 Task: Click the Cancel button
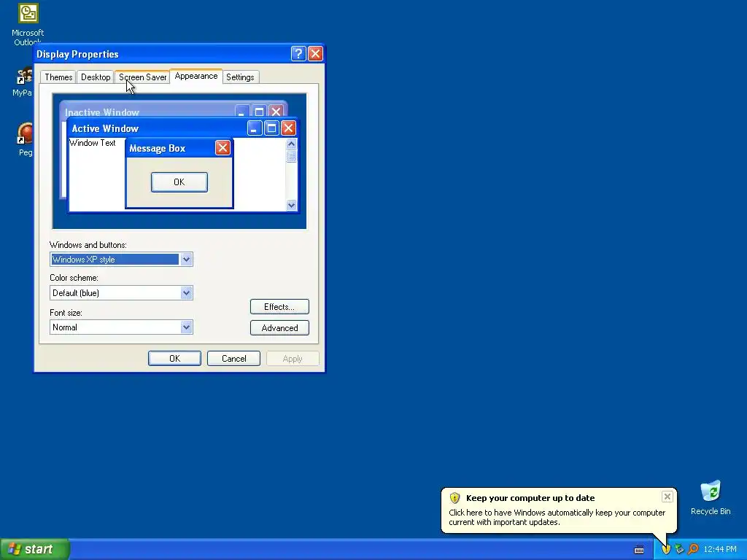(233, 359)
